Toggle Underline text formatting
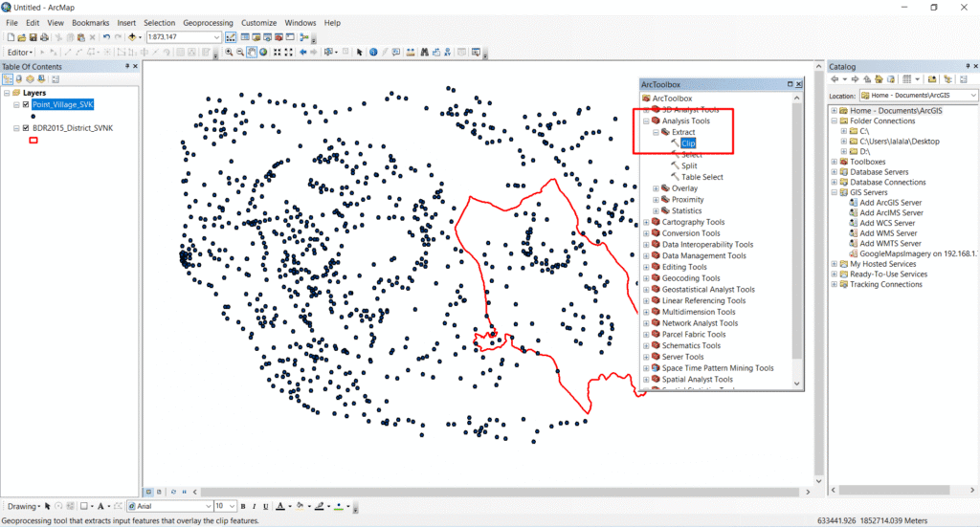Viewport: 980px width, 527px height. click(x=266, y=506)
